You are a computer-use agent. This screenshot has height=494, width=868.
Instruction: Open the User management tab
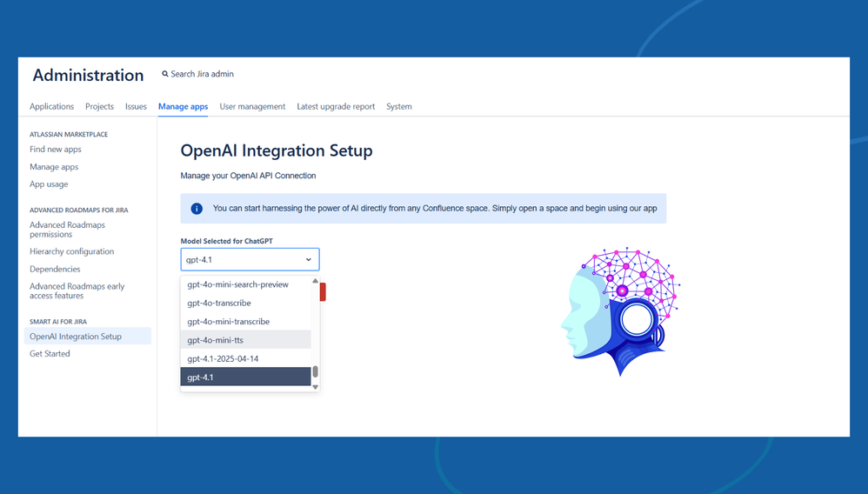(x=252, y=106)
